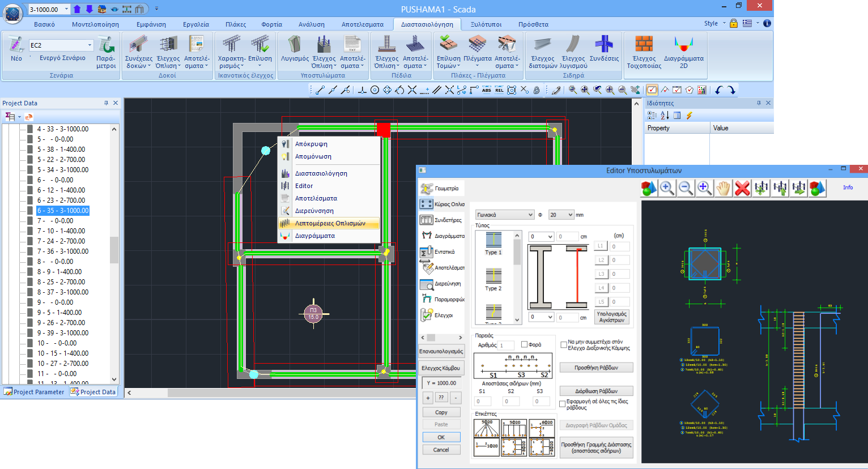Viewport: 868px width, 469px height.
Task: Open Έλεγχοι in column editor sidebar
Action: pyautogui.click(x=441, y=315)
